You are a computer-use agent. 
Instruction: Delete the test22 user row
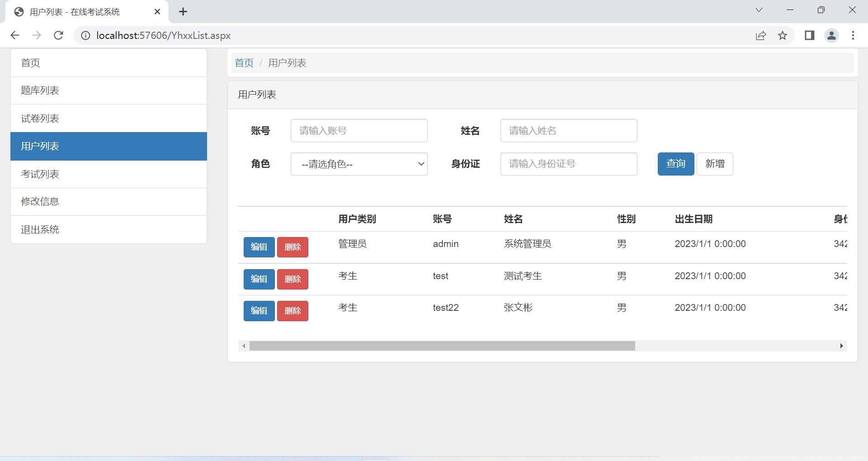292,311
